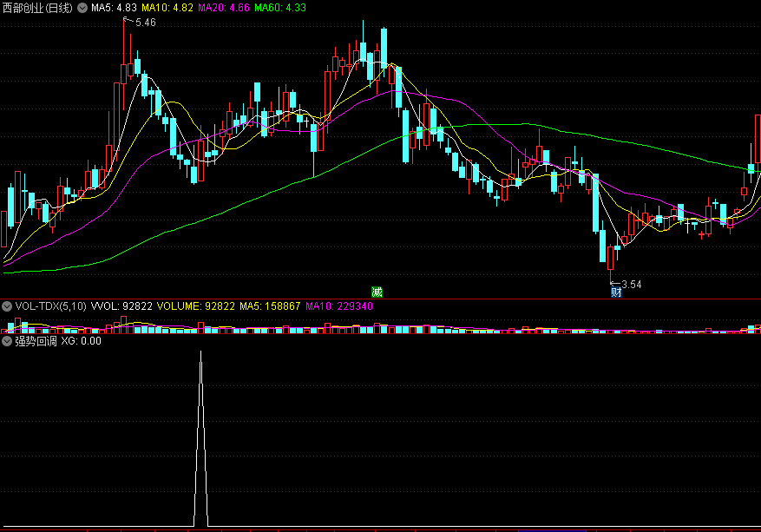The height and width of the screenshot is (532, 761).
Task: Click the 西部创业(日线) chart title
Action: tap(37, 8)
